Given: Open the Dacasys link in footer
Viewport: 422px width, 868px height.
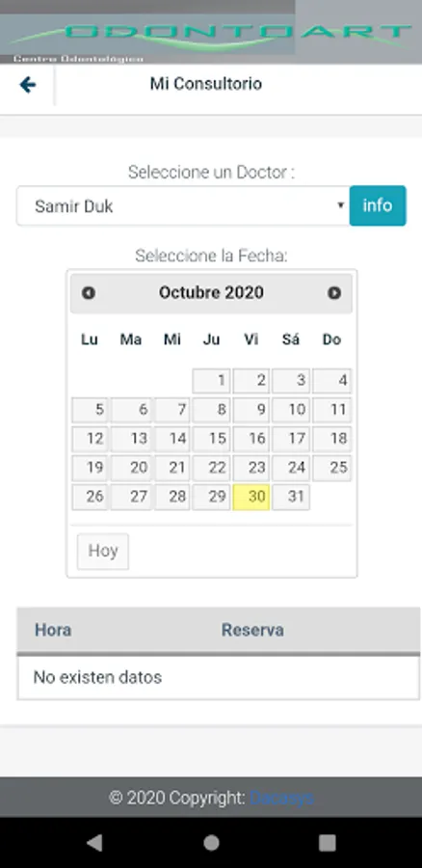Looking at the screenshot, I should coord(281,798).
